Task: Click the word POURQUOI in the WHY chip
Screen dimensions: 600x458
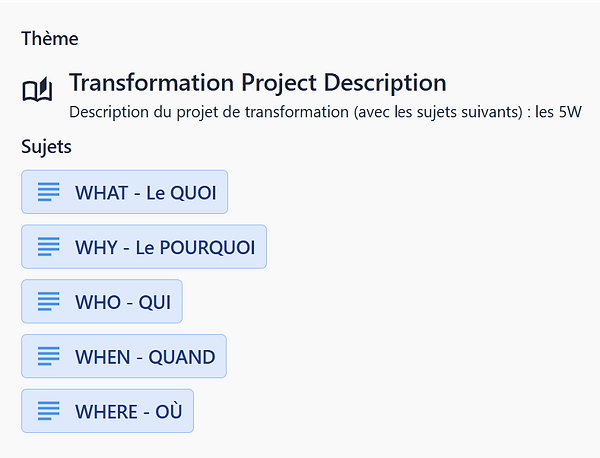Action: (x=209, y=247)
